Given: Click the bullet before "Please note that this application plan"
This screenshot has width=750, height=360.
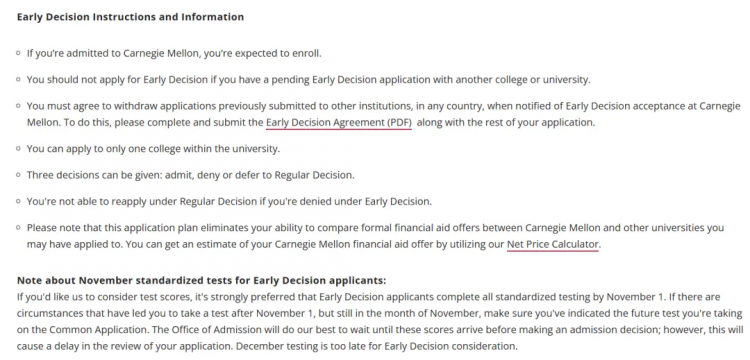Looking at the screenshot, I should click(x=19, y=228).
